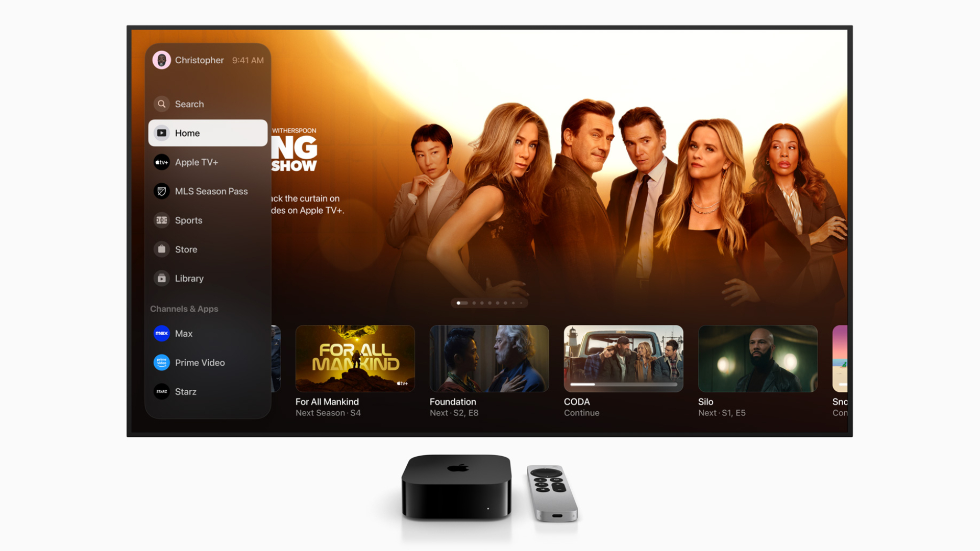Expand Channels & Apps section
This screenshot has height=551, width=980.
pos(185,309)
